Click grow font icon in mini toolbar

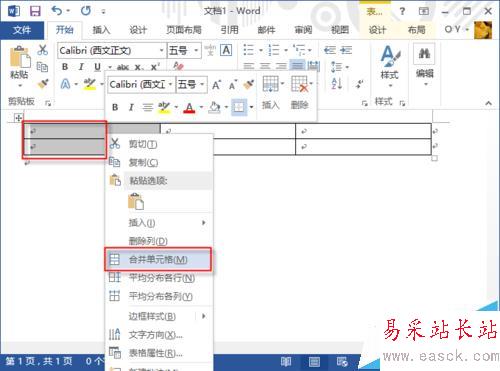(216, 85)
